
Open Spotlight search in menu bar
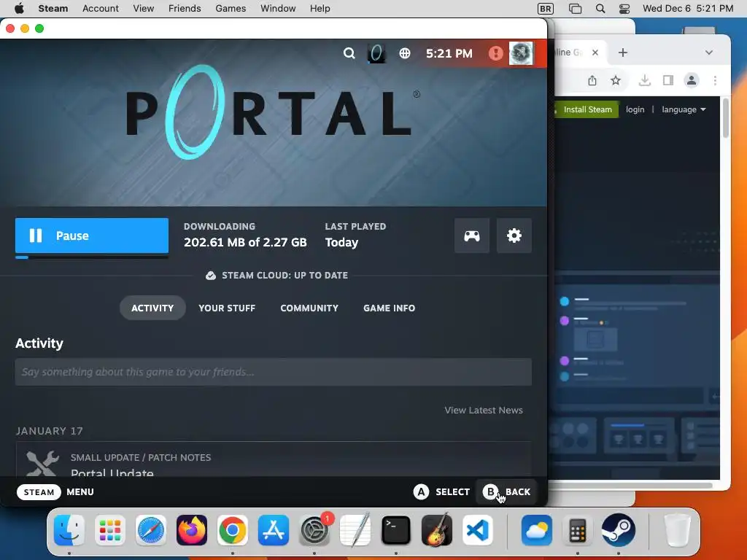tap(600, 9)
